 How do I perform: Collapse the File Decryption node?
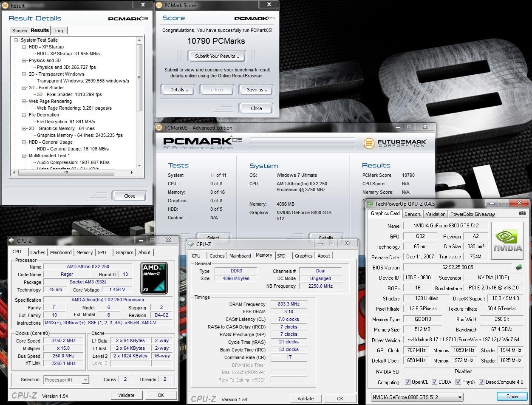tap(24, 115)
